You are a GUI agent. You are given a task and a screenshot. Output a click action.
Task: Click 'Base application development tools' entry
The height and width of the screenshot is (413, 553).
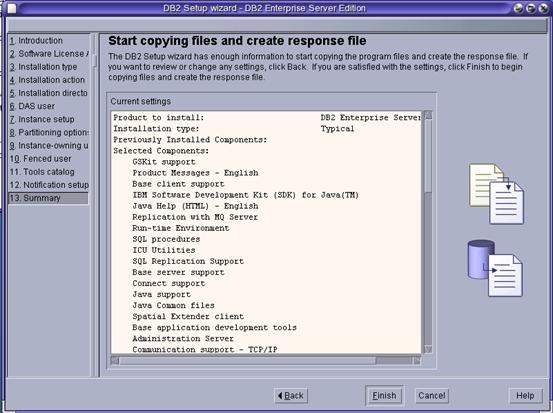pyautogui.click(x=214, y=327)
